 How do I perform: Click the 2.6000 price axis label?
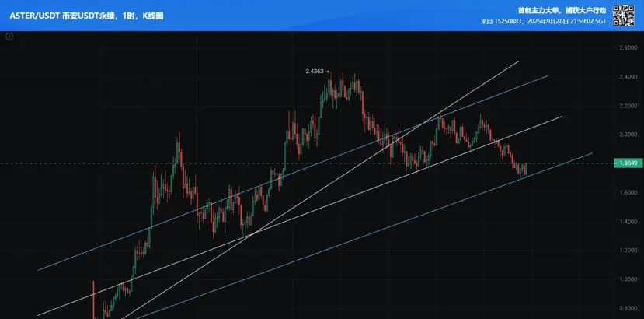click(628, 47)
